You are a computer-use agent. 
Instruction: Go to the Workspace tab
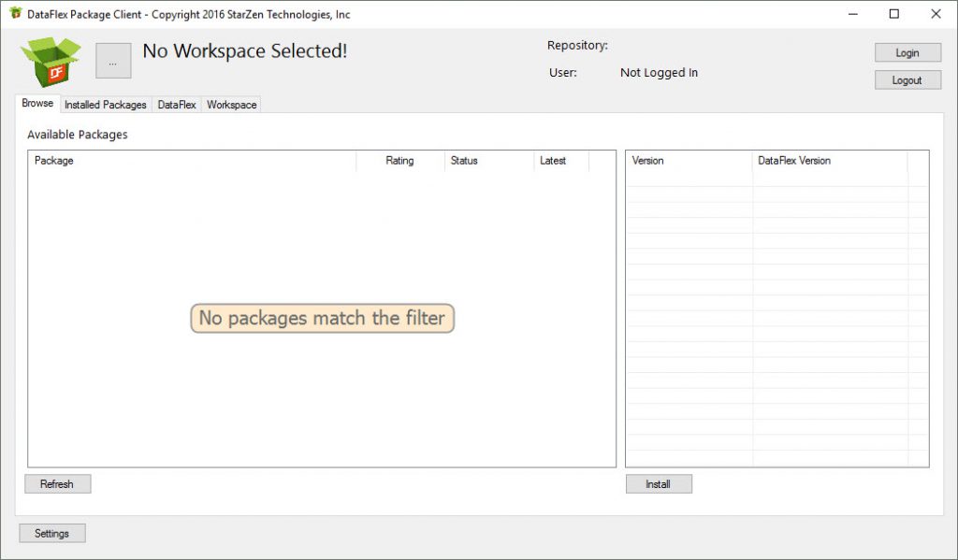(x=232, y=105)
